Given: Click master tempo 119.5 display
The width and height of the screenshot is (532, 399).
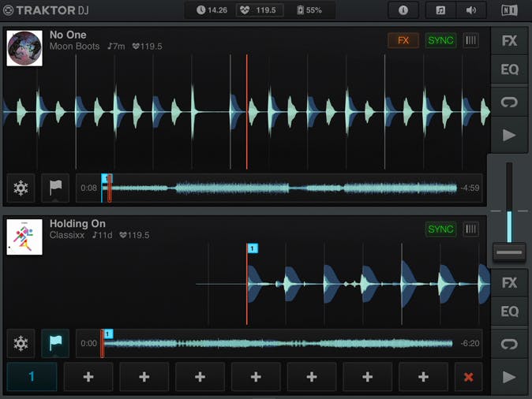Looking at the screenshot, I should tap(260, 10).
